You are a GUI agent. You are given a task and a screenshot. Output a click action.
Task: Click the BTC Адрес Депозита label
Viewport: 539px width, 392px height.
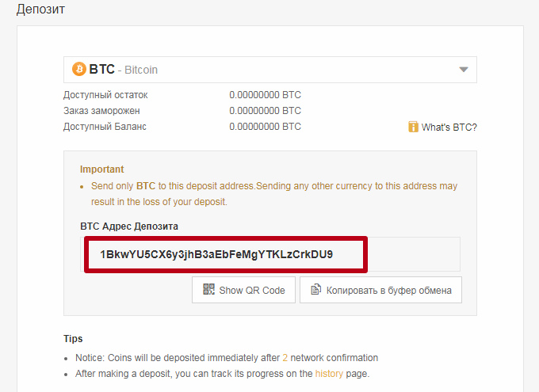(129, 226)
